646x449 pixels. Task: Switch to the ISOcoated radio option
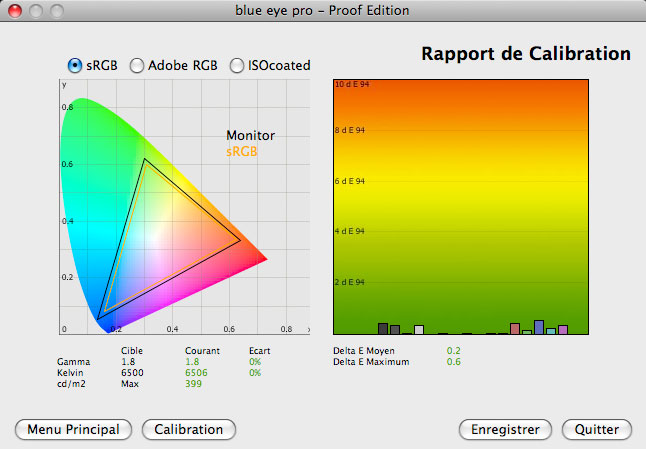point(237,66)
